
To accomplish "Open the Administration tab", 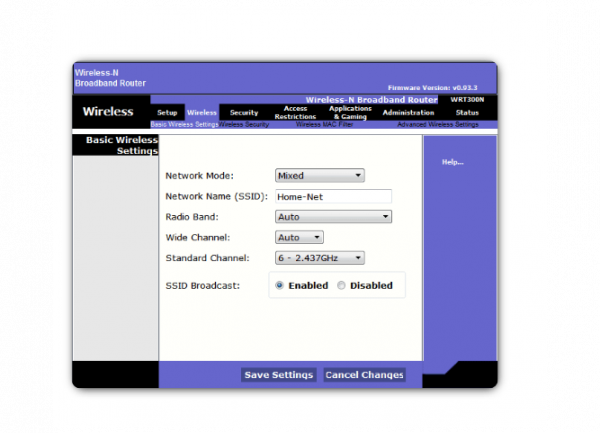I will pyautogui.click(x=408, y=113).
